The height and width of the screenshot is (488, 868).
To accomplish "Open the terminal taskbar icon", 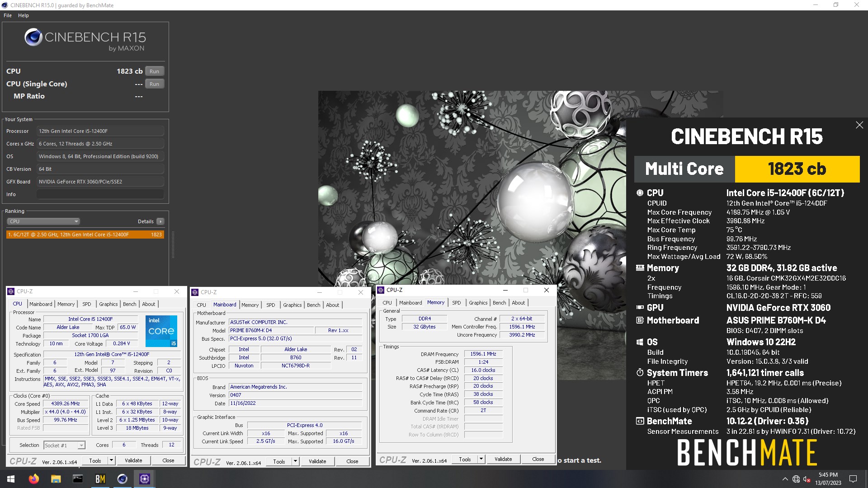I will click(x=78, y=479).
